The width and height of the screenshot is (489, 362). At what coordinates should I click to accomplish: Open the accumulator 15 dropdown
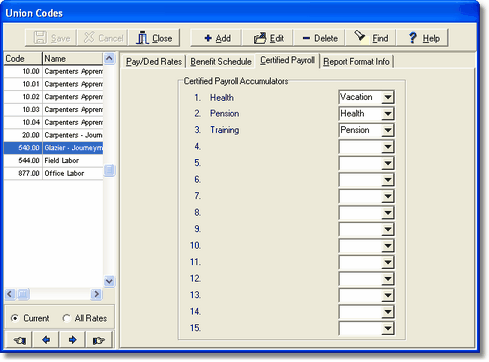[388, 329]
